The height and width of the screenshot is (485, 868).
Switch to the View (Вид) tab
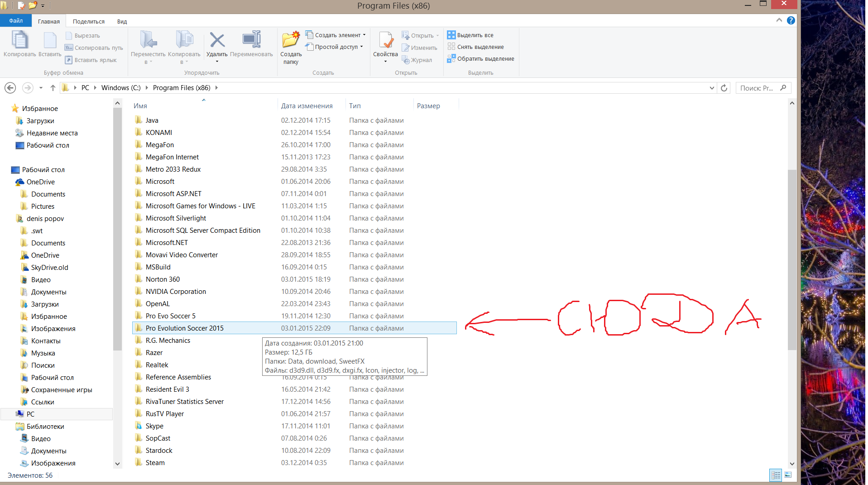[x=122, y=21]
